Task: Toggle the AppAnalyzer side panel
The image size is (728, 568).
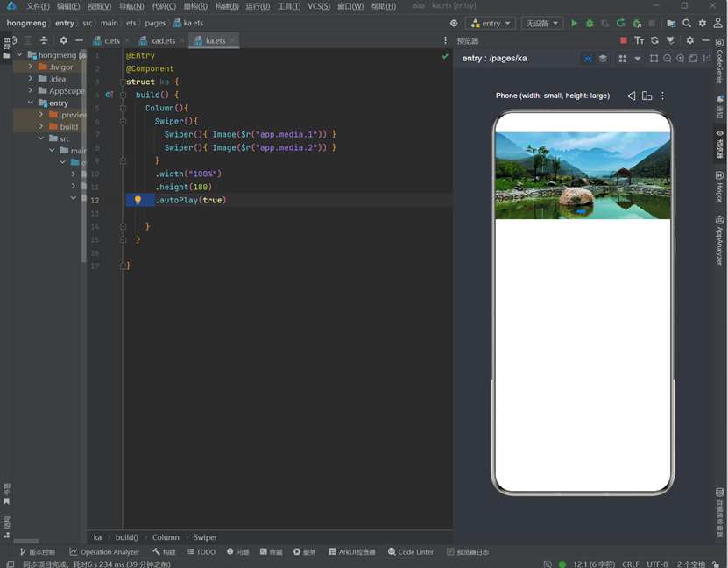Action: 719,240
